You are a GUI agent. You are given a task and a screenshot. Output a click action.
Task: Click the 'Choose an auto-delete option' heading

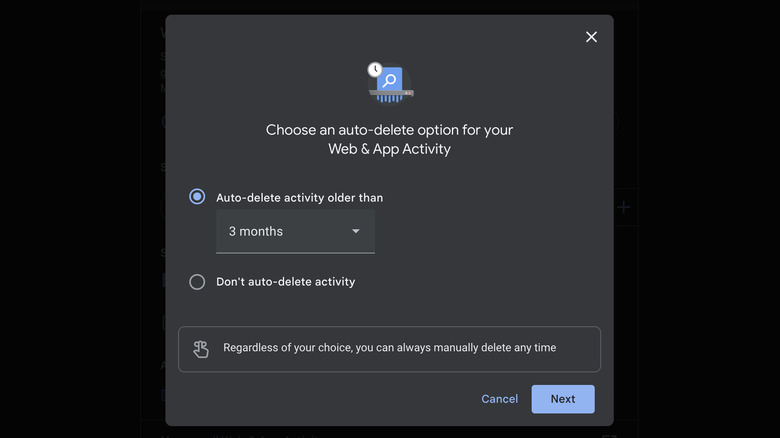click(x=389, y=130)
